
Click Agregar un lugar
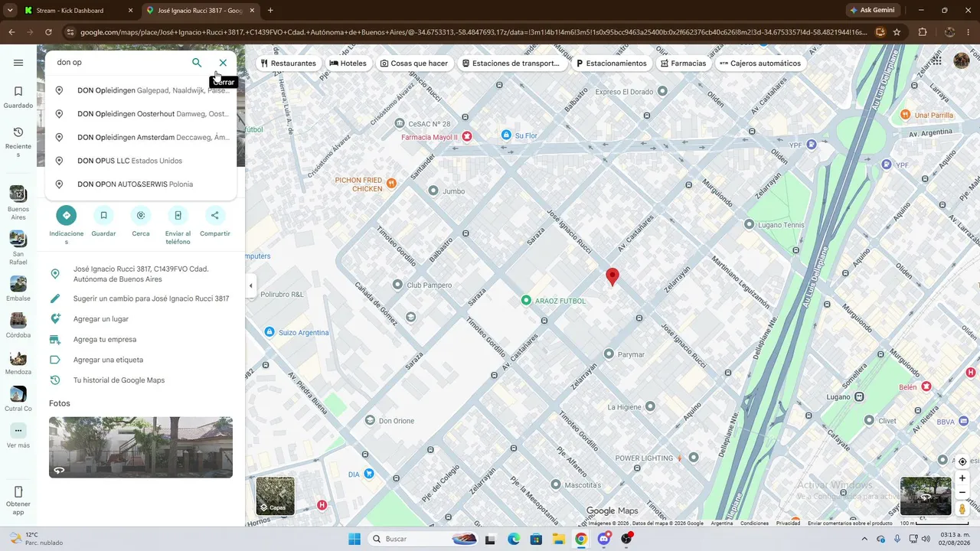(141, 319)
